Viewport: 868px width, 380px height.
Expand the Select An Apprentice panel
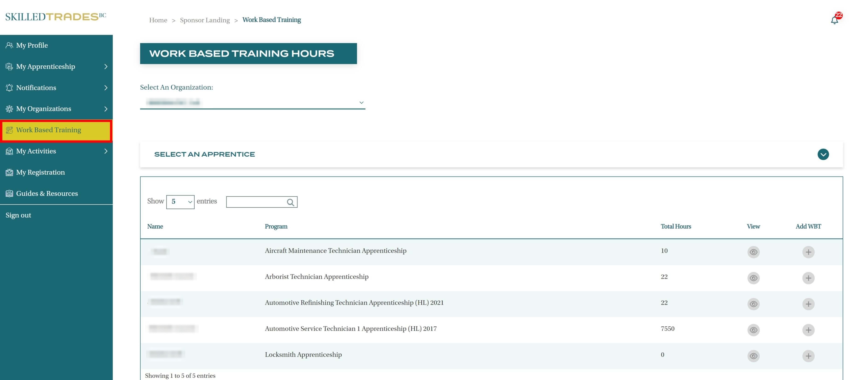point(823,155)
